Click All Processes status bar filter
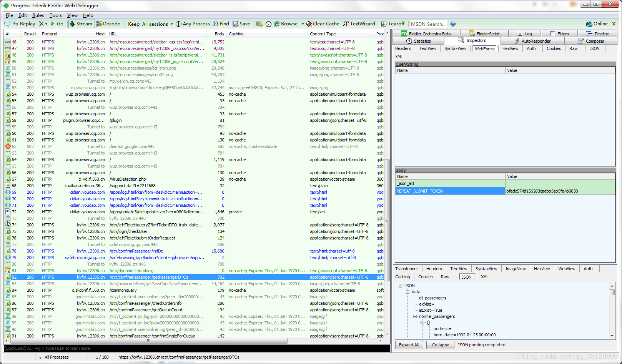 [x=53, y=357]
